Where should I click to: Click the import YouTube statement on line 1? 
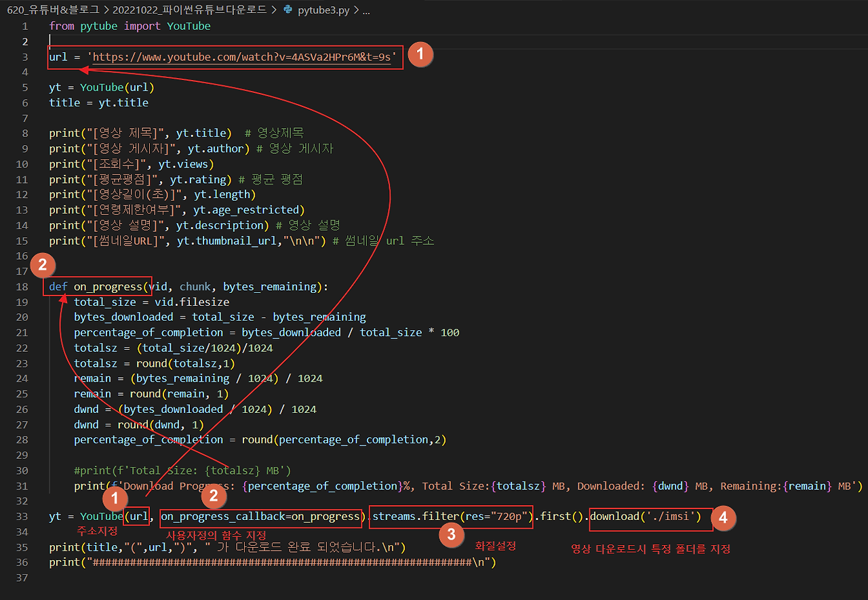tap(167, 26)
